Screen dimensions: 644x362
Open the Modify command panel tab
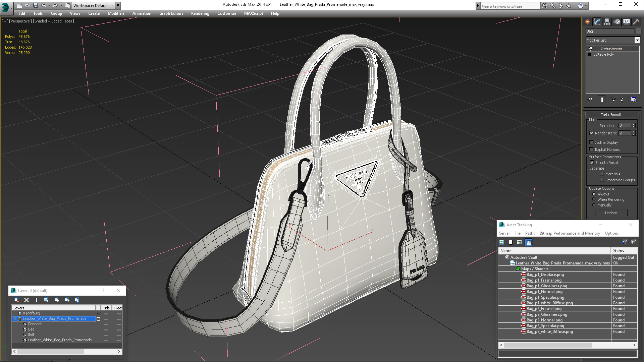(597, 22)
